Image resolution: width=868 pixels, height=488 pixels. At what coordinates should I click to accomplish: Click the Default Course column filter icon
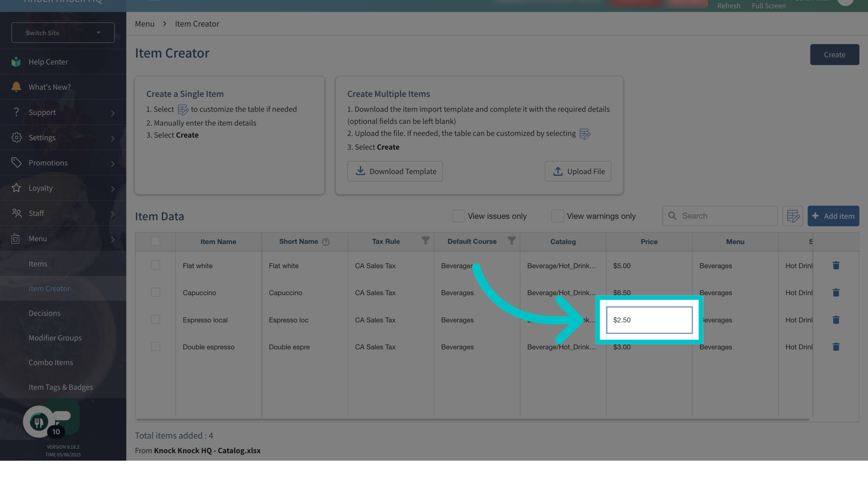point(511,241)
